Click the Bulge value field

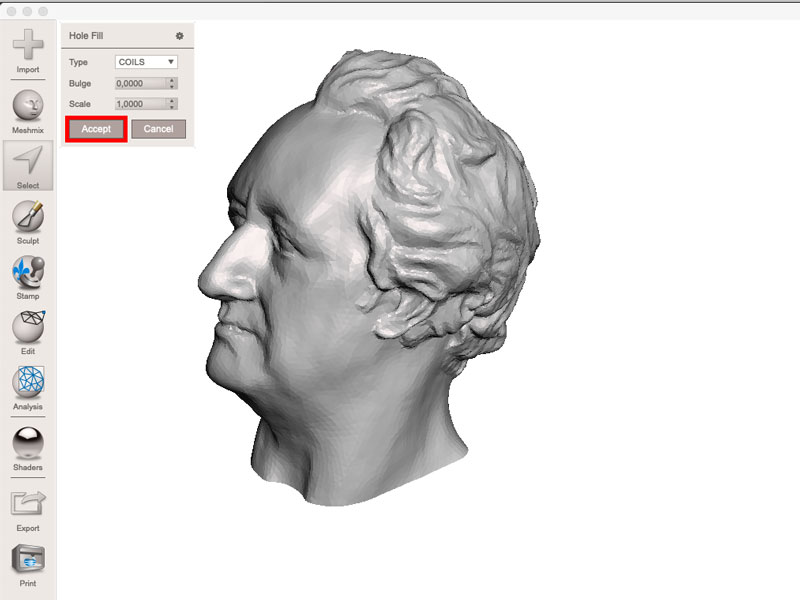point(141,83)
